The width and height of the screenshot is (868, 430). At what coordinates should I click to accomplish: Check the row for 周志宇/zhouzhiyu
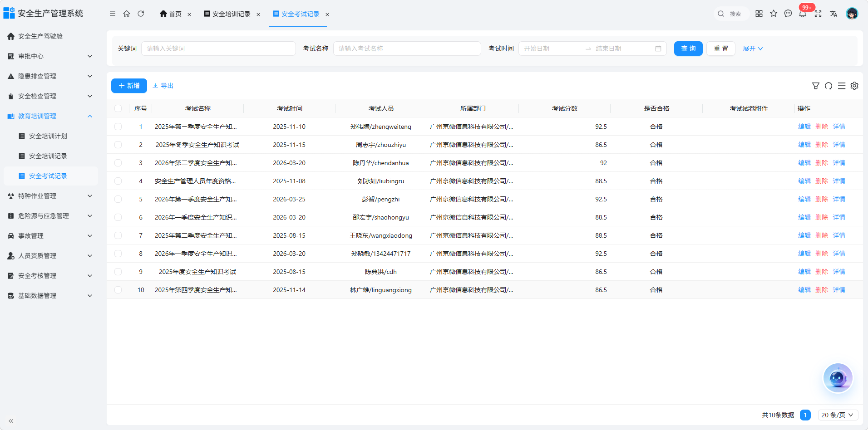(118, 145)
